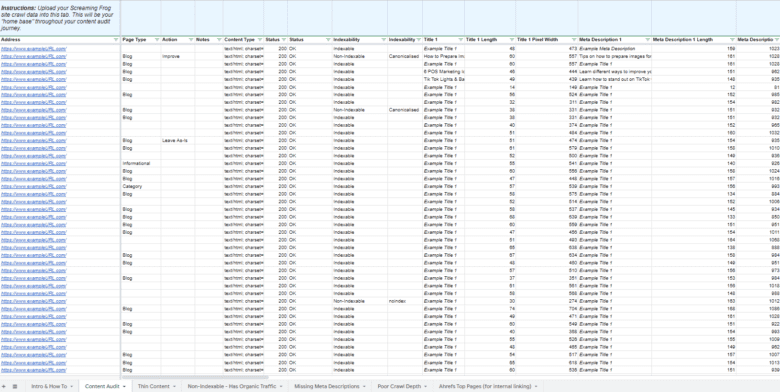This screenshot has width=780, height=392.
Task: Open the filter icon on the Meta Description 1 Length column
Action: pyautogui.click(x=732, y=39)
